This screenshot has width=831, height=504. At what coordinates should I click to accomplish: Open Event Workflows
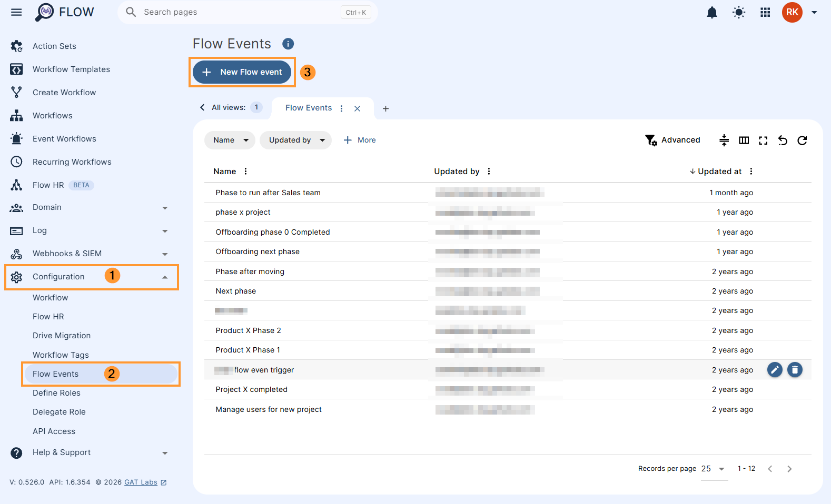pos(64,139)
